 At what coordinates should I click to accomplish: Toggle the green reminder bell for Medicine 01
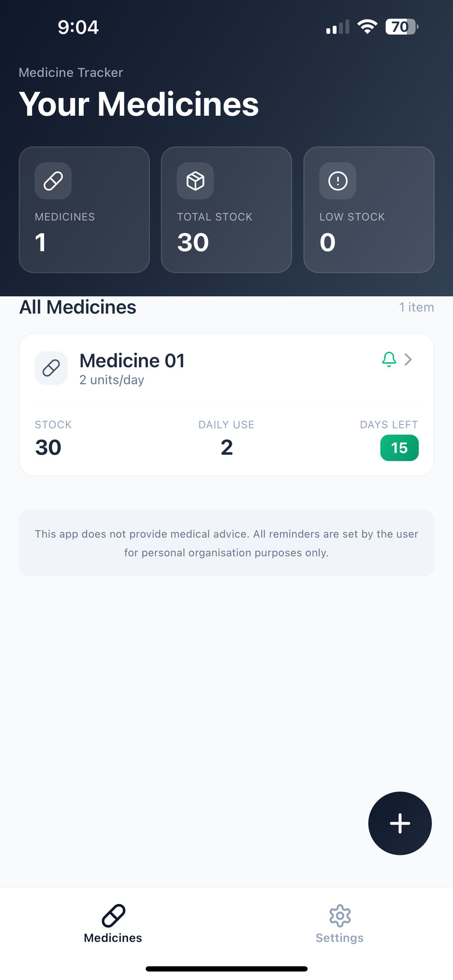click(x=389, y=359)
